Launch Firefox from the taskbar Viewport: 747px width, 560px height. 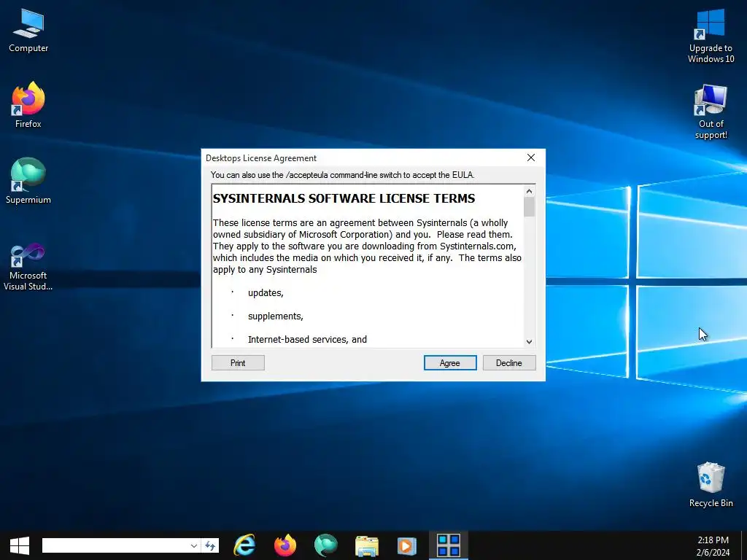tap(285, 545)
